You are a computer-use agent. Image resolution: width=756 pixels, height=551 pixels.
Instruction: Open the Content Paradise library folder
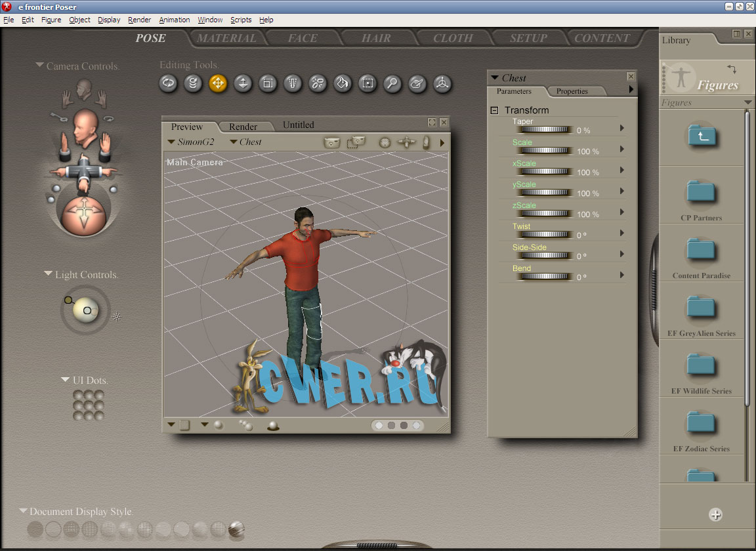(701, 253)
